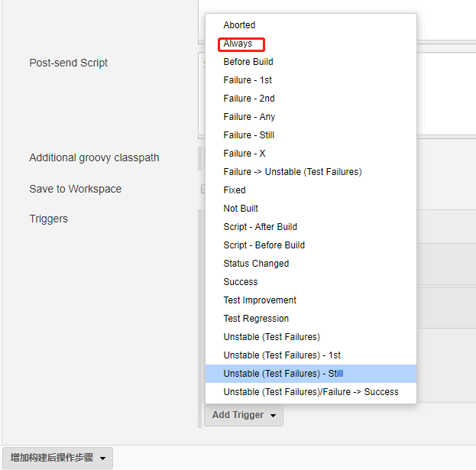Pick Failure - Still entry
The width and height of the screenshot is (476, 470).
coord(249,135)
